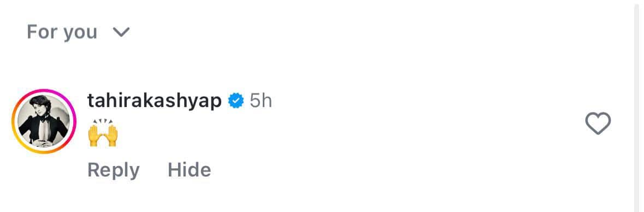This screenshot has height=212, width=644.
Task: Visit commenter profile by clicking tahirakashyap name
Action: coord(155,101)
